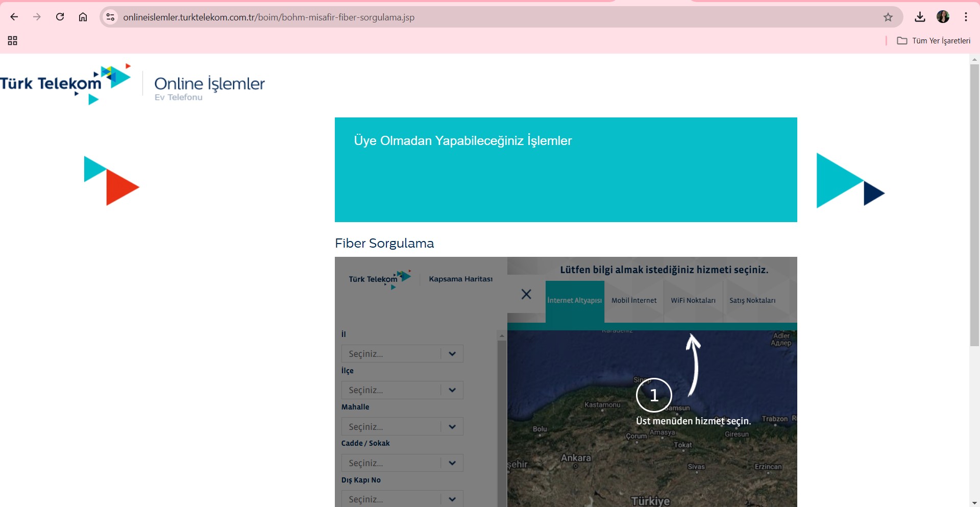The height and width of the screenshot is (507, 980).
Task: Click Kastamonu on the map
Action: click(602, 405)
